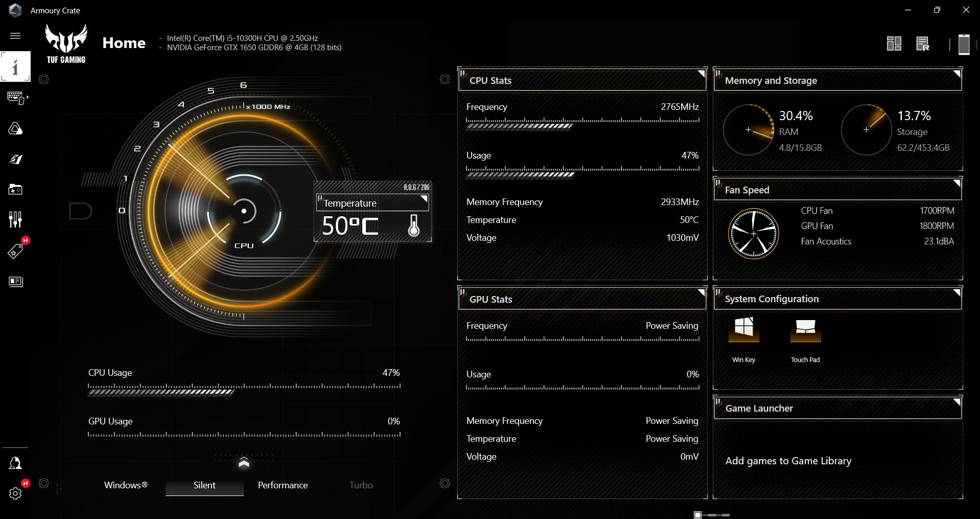Click the CPU Stats Frequency bar
This screenshot has height=519, width=980.
pyautogui.click(x=582, y=123)
